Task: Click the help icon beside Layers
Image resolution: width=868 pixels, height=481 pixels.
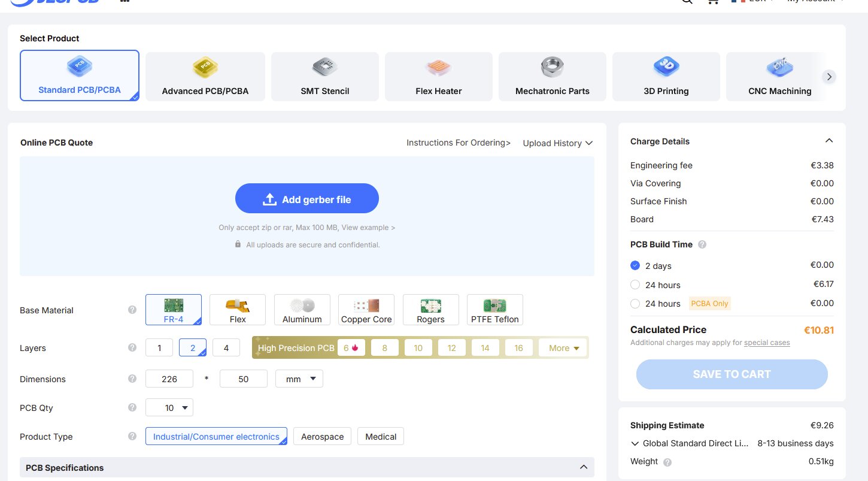Action: point(132,347)
